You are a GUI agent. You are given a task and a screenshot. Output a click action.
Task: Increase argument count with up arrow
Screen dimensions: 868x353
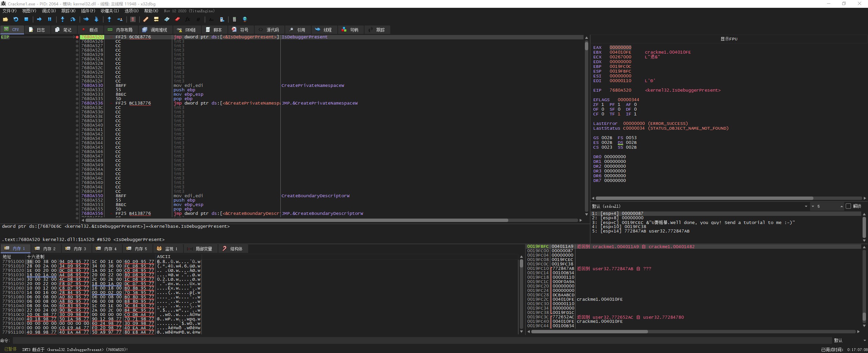[842, 206]
